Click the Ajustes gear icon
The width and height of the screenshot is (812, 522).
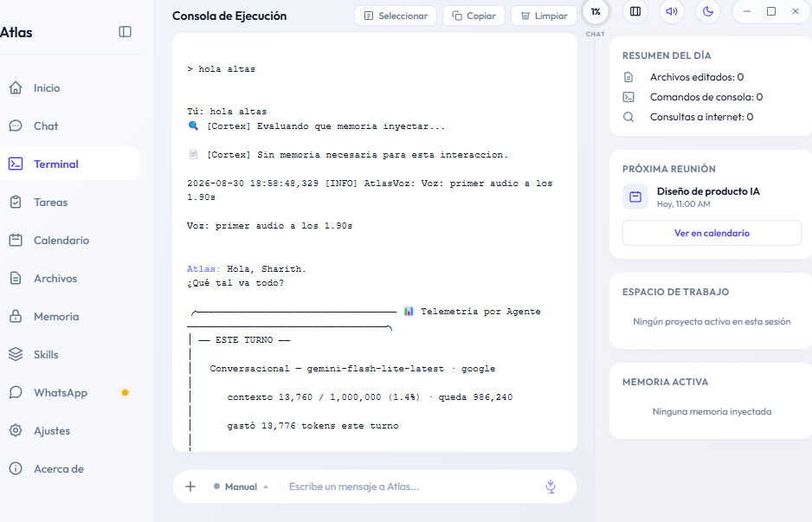click(16, 430)
